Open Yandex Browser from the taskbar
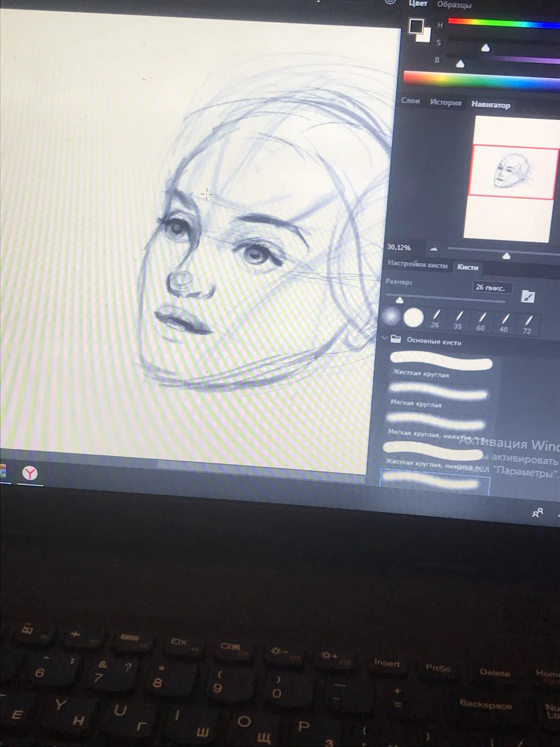560x747 pixels. pyautogui.click(x=30, y=473)
